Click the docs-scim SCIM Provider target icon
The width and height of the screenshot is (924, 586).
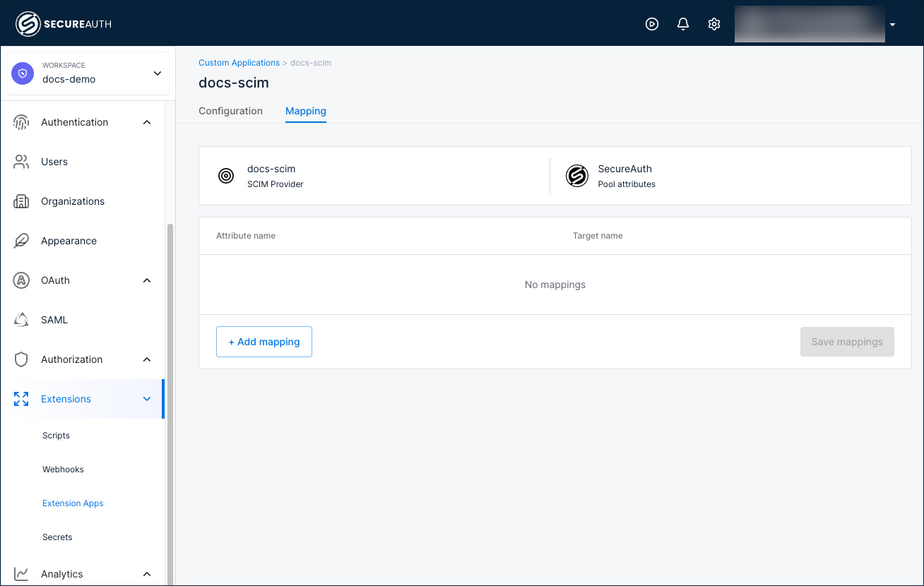pyautogui.click(x=226, y=176)
